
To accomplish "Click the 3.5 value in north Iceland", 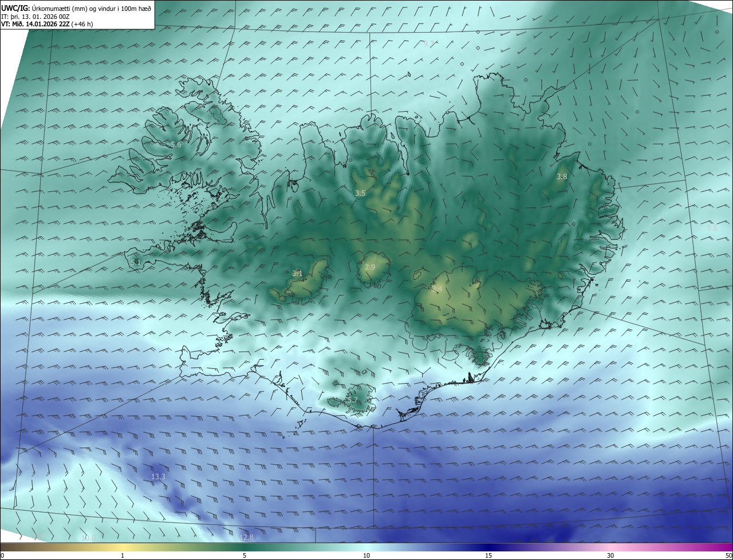I will (360, 194).
